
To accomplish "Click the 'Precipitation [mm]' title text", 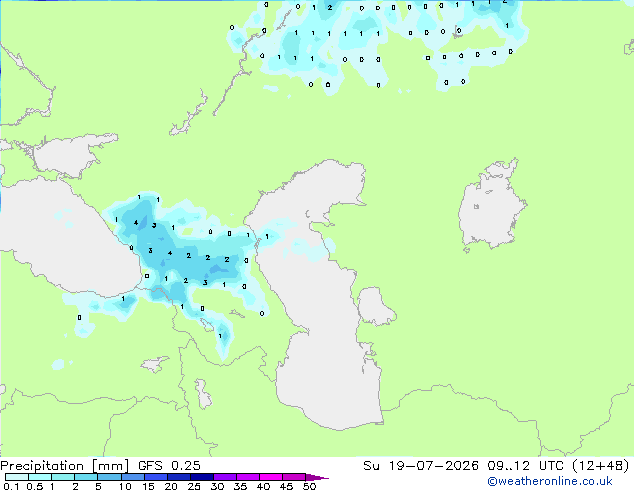I will coord(65,466).
